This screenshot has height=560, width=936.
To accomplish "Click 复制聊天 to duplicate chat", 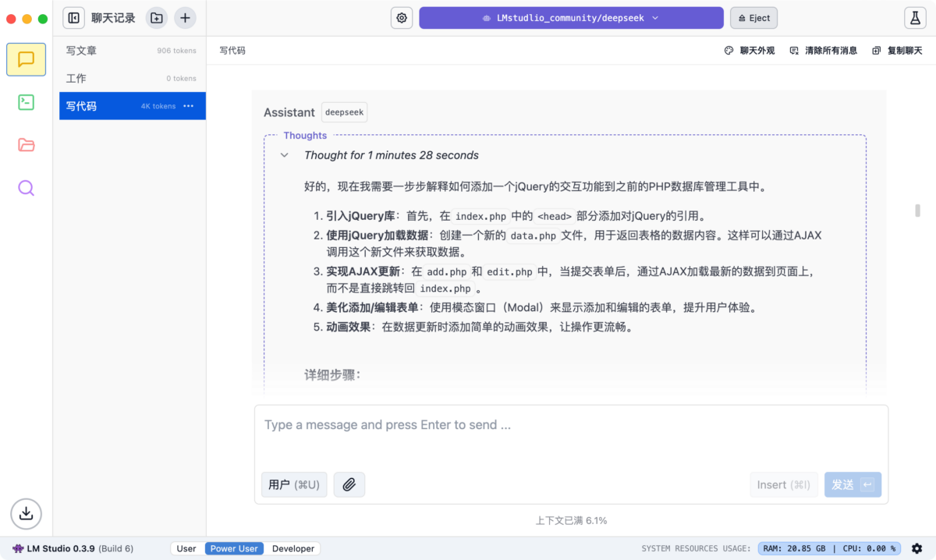I will 898,51.
